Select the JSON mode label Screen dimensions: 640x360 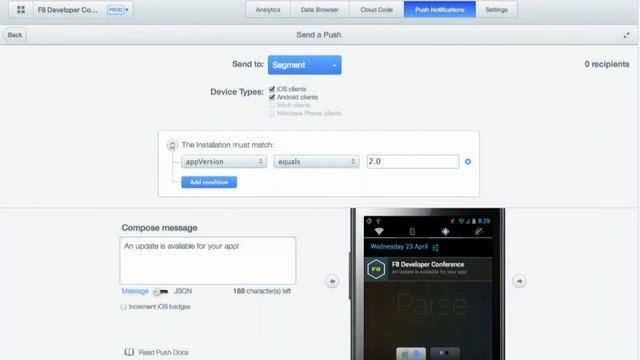pos(183,291)
